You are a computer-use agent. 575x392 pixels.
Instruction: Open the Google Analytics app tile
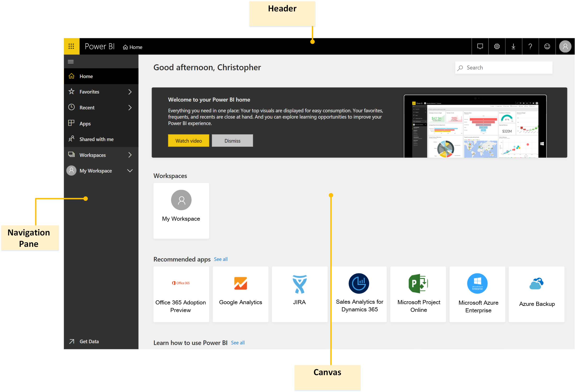point(240,294)
